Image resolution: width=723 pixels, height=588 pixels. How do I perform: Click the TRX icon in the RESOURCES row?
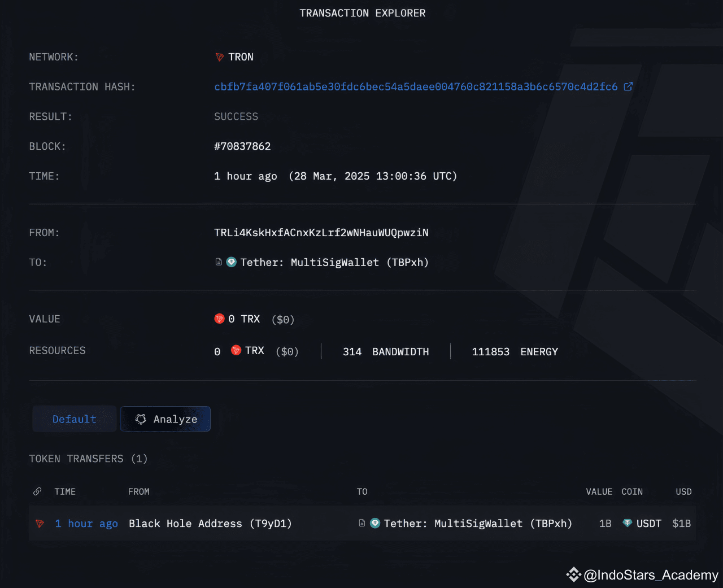(x=236, y=350)
